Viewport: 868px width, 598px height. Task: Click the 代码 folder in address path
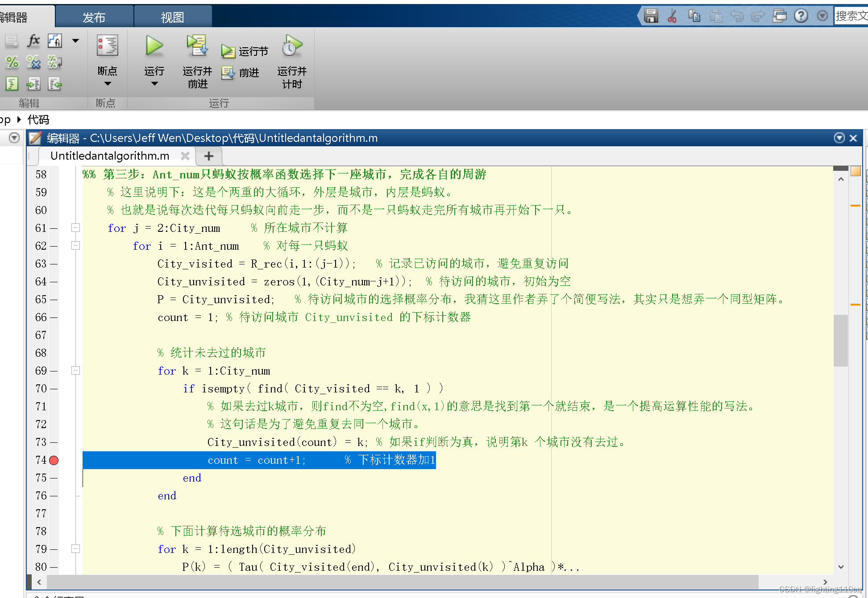(38, 120)
